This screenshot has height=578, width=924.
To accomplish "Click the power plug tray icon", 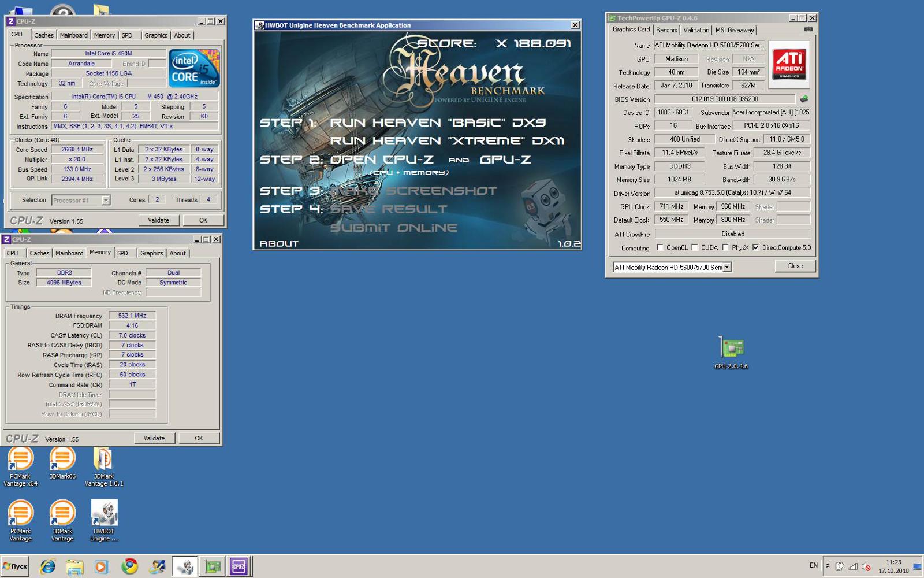I will [x=840, y=566].
